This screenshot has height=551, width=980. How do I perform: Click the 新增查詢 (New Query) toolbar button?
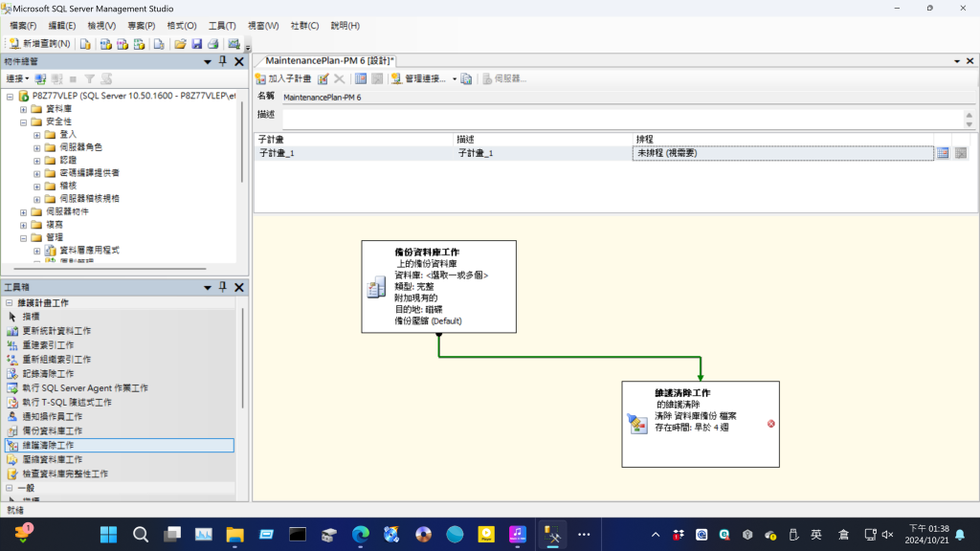click(40, 44)
